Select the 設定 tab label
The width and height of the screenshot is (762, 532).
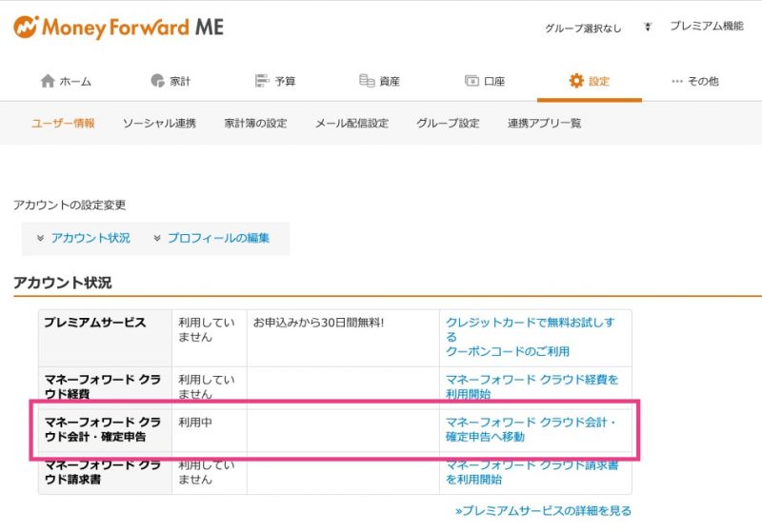tap(599, 81)
